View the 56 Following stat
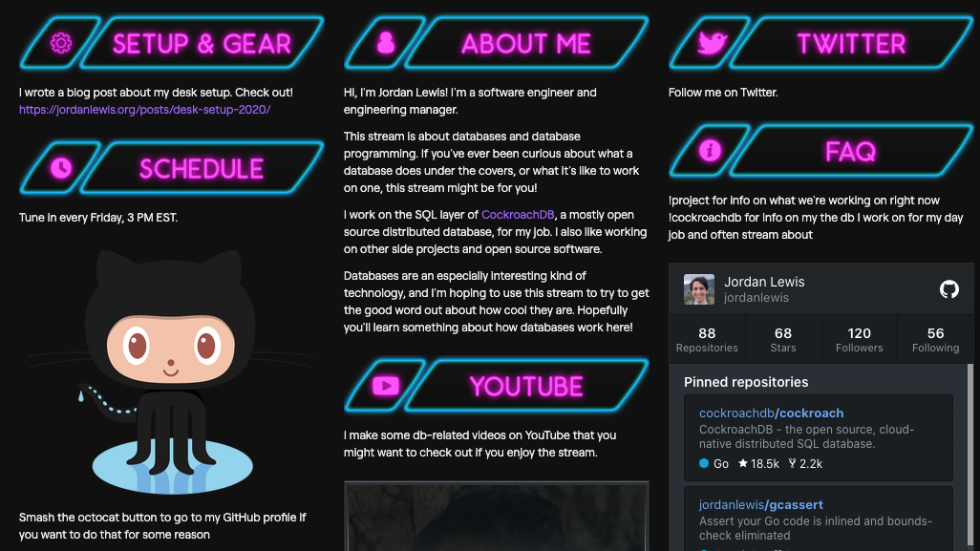 pos(936,339)
